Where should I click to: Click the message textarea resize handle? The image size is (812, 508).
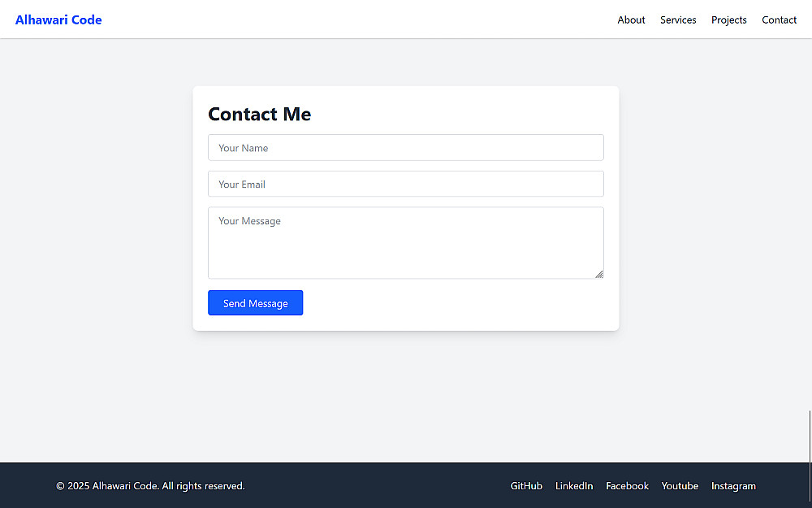tap(599, 275)
